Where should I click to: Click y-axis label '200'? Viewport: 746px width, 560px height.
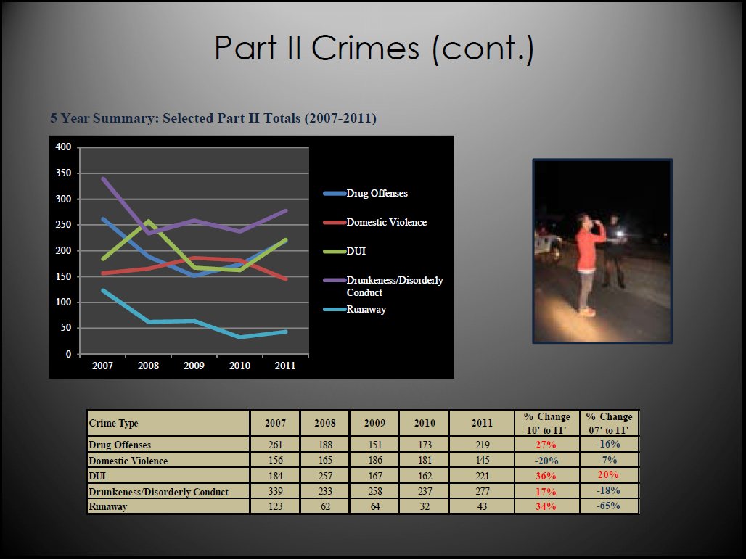[63, 250]
